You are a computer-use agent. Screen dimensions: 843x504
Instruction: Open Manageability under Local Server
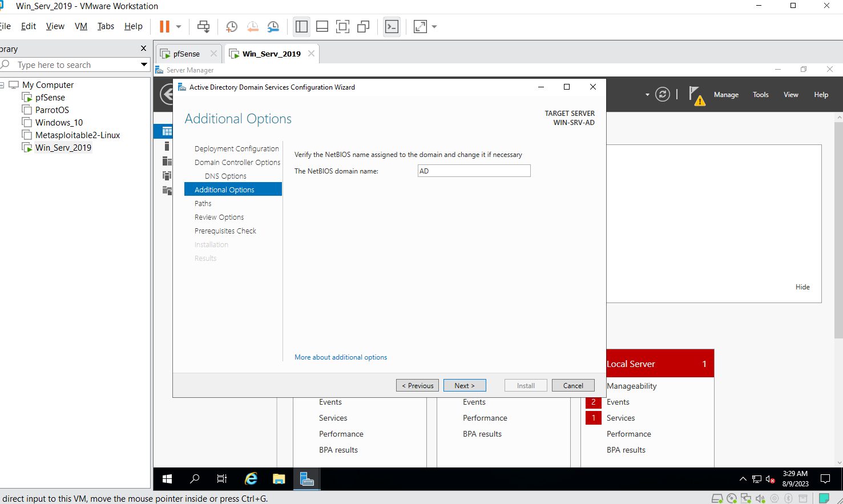click(631, 386)
